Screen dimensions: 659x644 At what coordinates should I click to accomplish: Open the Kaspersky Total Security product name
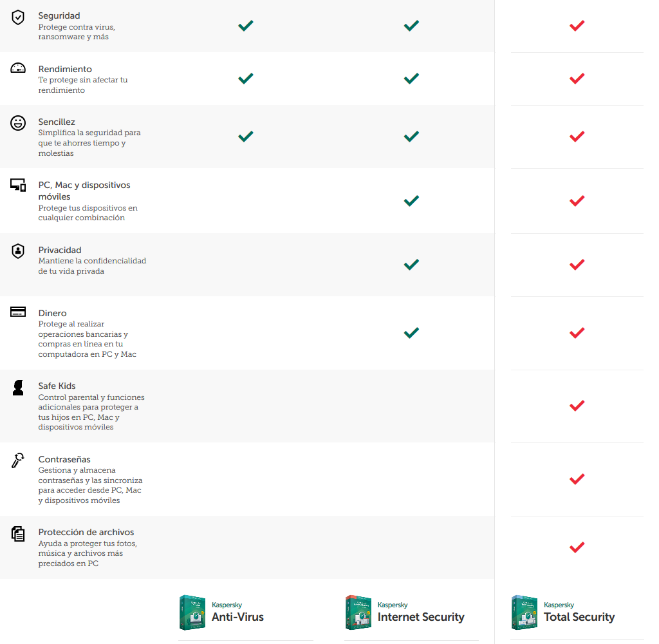[x=579, y=617]
